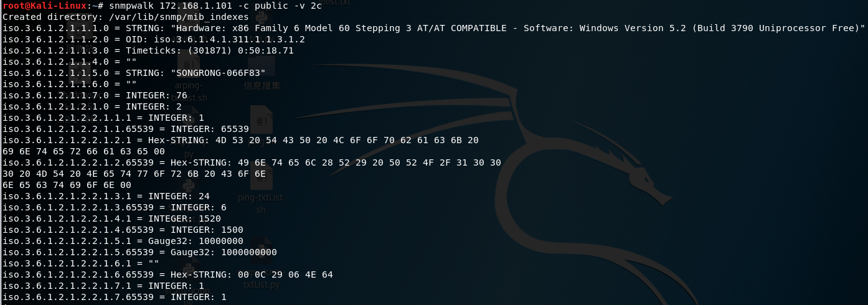Click the hostname string SONGRONG-066F83

(x=218, y=73)
